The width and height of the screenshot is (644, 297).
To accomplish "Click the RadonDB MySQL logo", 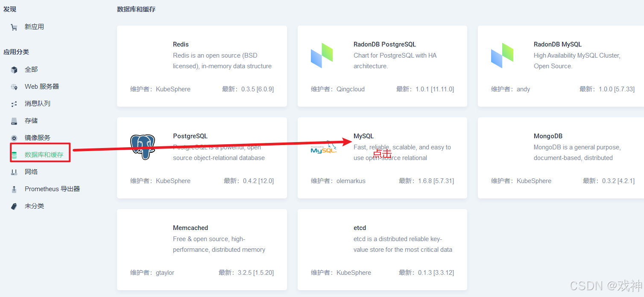I will coord(502,55).
